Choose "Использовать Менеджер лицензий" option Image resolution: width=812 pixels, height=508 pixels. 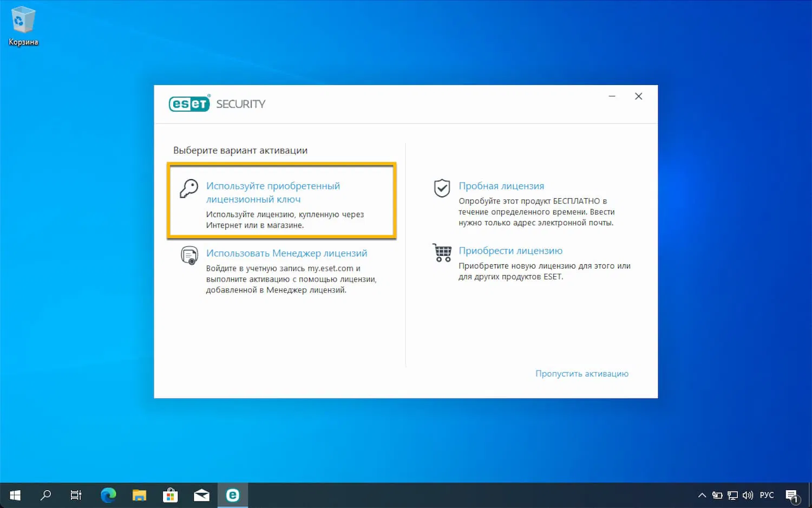click(x=286, y=253)
